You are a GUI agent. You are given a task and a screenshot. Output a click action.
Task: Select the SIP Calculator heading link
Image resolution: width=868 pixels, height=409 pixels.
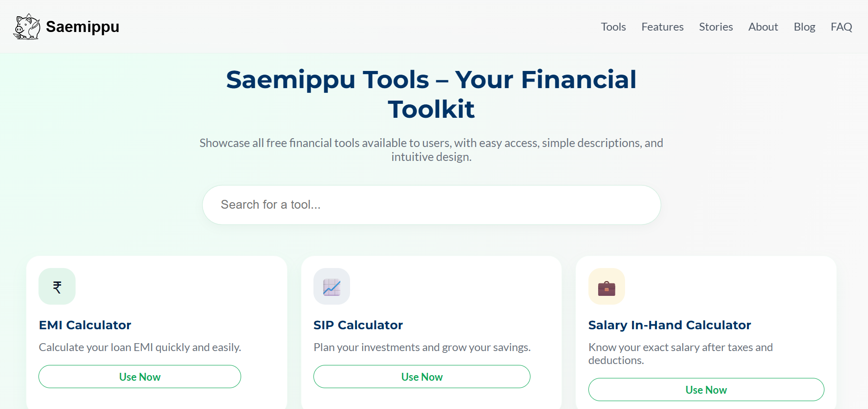point(358,325)
